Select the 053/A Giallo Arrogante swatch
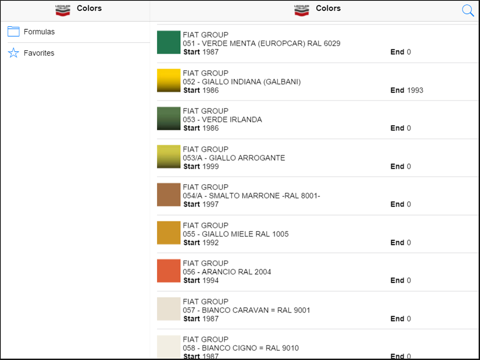The width and height of the screenshot is (480, 360). (x=169, y=157)
